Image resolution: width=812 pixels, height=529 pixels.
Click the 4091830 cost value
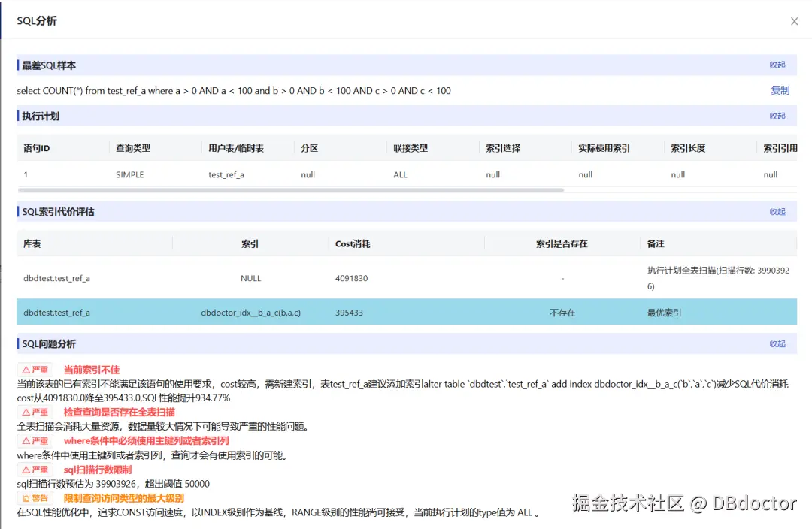click(351, 279)
